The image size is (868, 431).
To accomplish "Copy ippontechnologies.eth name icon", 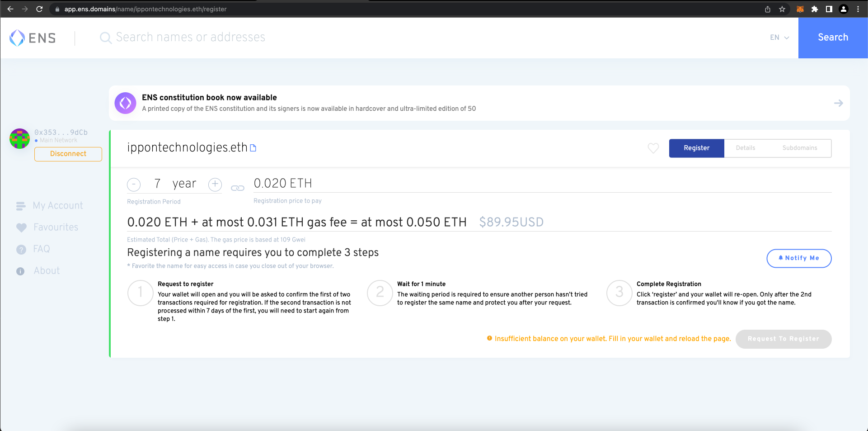I will tap(253, 148).
